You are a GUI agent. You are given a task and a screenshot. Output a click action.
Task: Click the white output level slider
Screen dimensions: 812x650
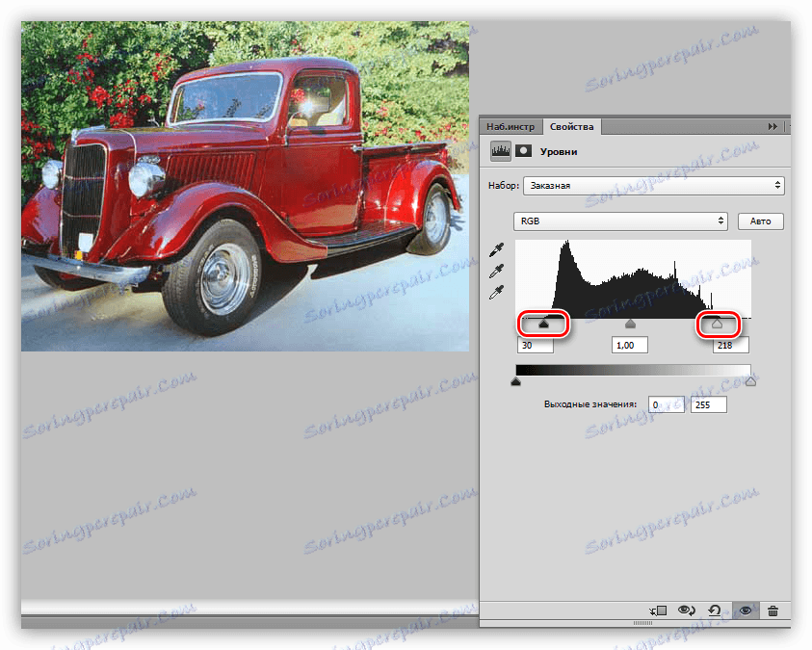pos(751,382)
